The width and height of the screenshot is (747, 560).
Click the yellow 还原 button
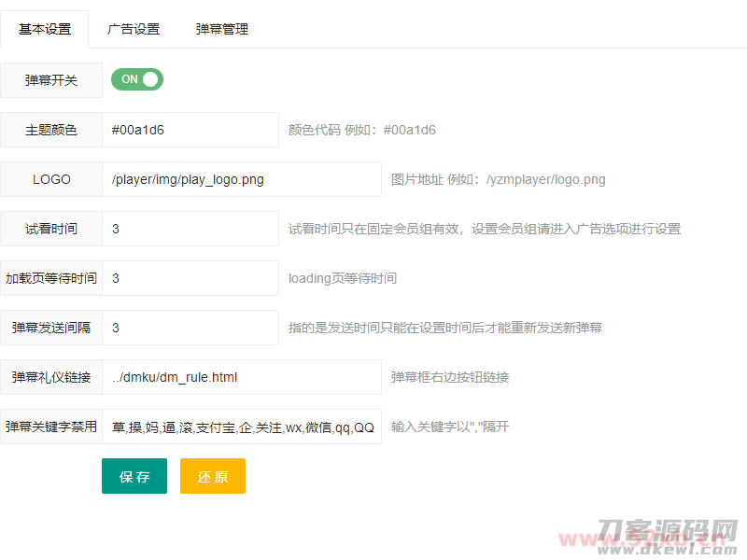(213, 476)
